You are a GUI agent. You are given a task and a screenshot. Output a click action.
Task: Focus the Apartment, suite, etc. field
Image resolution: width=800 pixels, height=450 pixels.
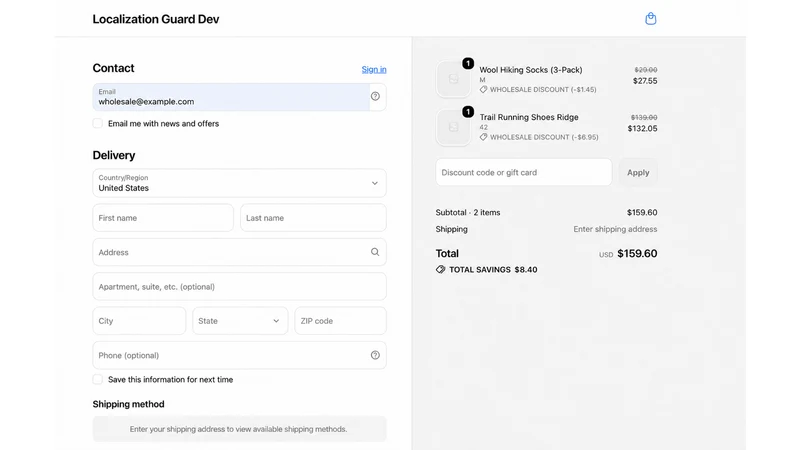point(239,287)
